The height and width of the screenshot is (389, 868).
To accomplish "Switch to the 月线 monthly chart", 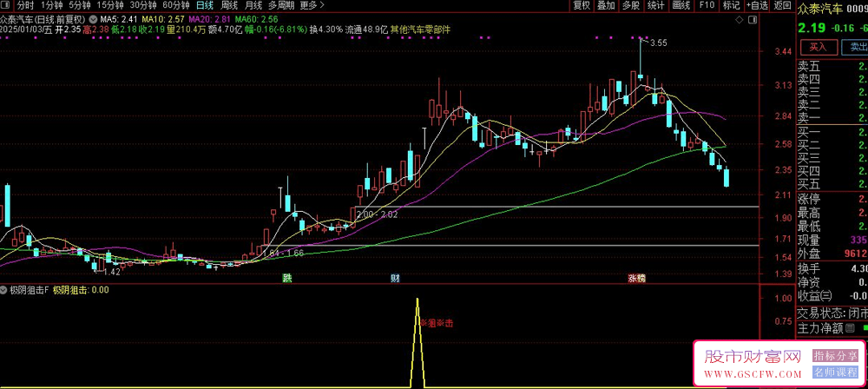I will tap(253, 5).
